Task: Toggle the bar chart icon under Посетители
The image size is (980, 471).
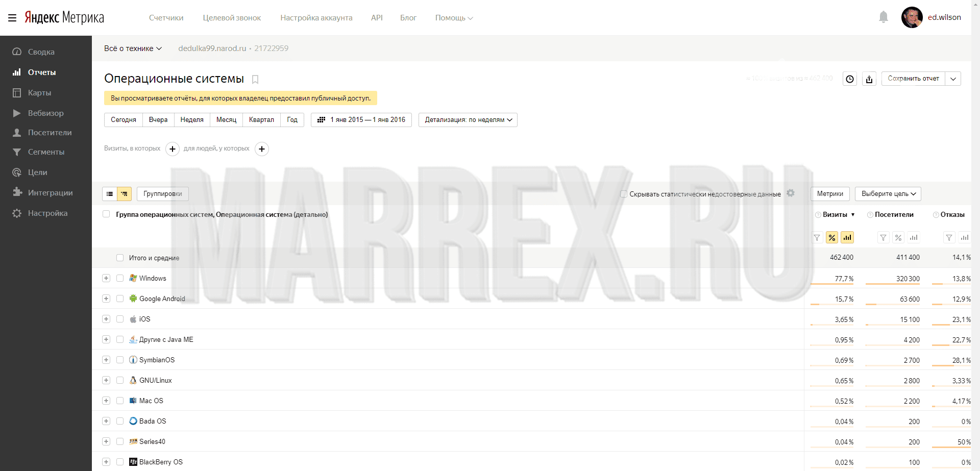Action: coord(914,238)
